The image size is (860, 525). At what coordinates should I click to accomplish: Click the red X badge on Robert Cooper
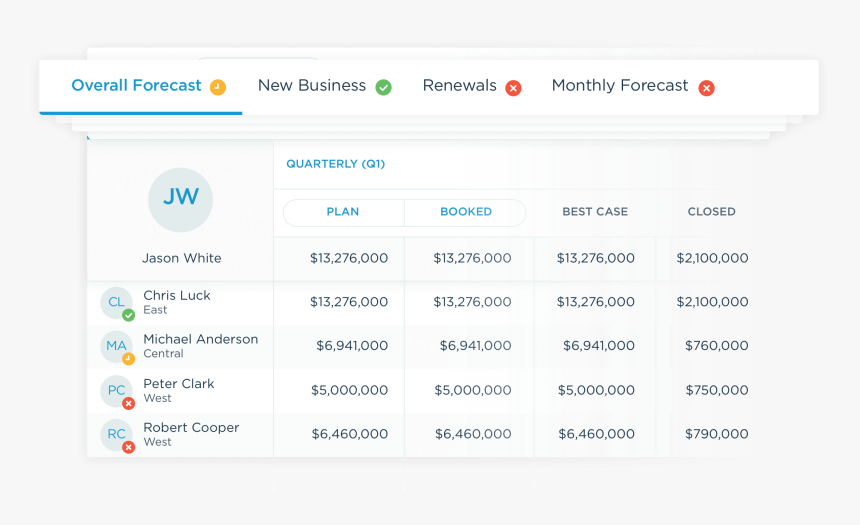coord(128,447)
